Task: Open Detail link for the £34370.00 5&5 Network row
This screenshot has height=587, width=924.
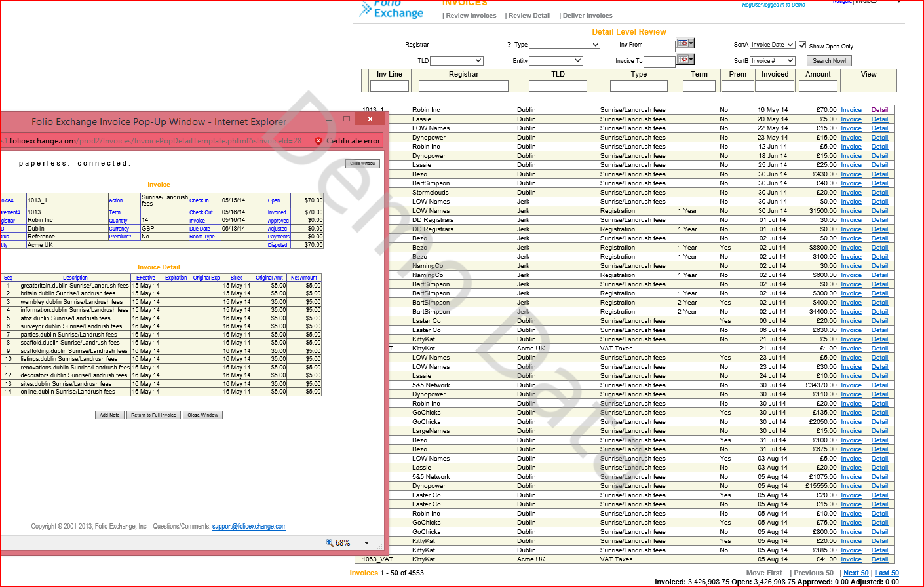Action: (x=879, y=385)
